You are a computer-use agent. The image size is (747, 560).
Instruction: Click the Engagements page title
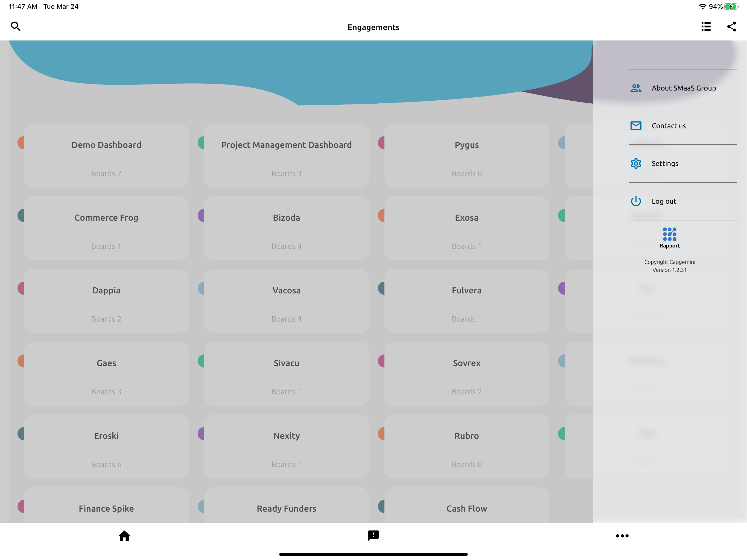[x=373, y=27]
